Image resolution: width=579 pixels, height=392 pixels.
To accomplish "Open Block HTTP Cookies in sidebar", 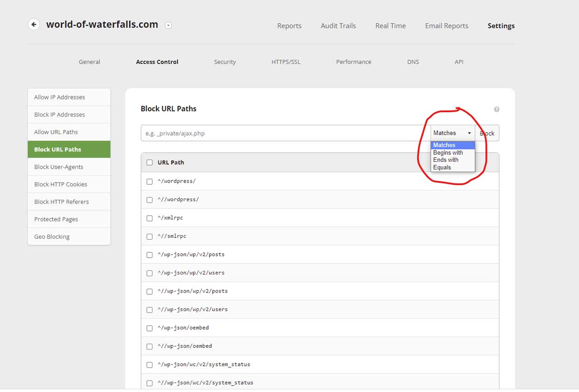I will [x=69, y=184].
